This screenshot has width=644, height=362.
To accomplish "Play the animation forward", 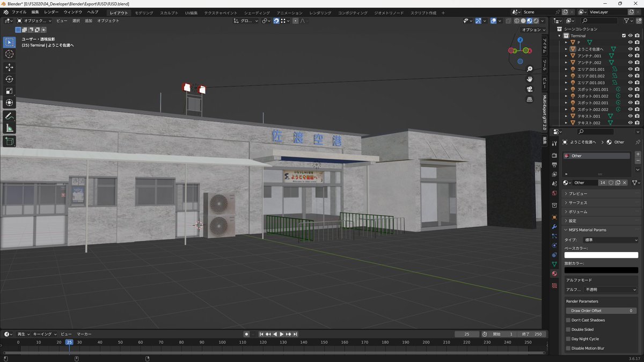I will pyautogui.click(x=282, y=334).
